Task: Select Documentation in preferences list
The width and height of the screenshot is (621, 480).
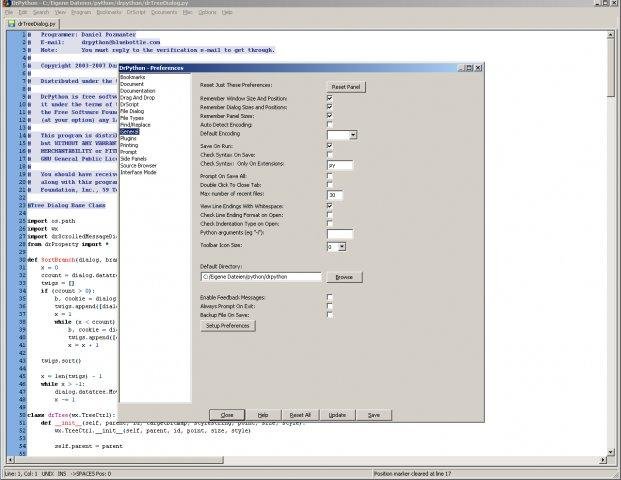Action: [x=138, y=91]
